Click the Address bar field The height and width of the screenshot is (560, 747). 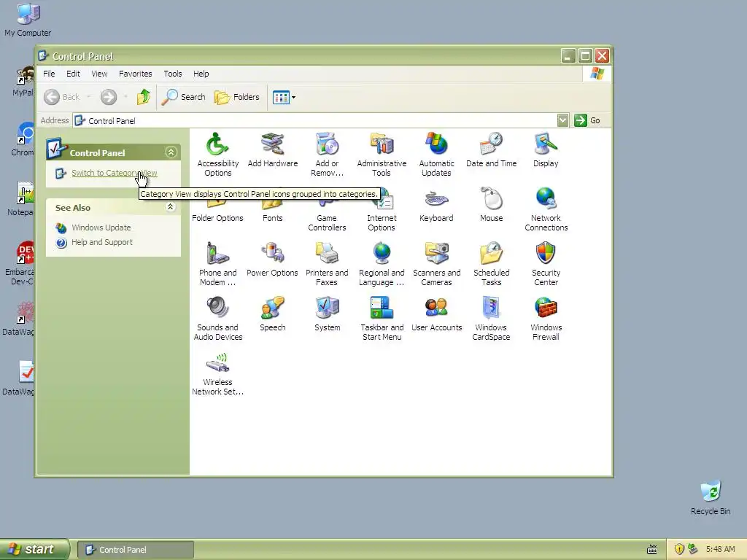click(x=315, y=120)
